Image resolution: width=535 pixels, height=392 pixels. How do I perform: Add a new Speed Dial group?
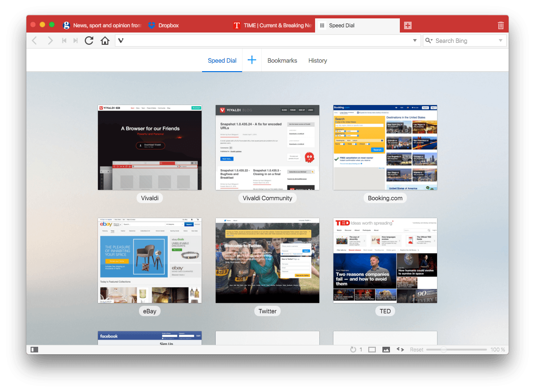252,60
